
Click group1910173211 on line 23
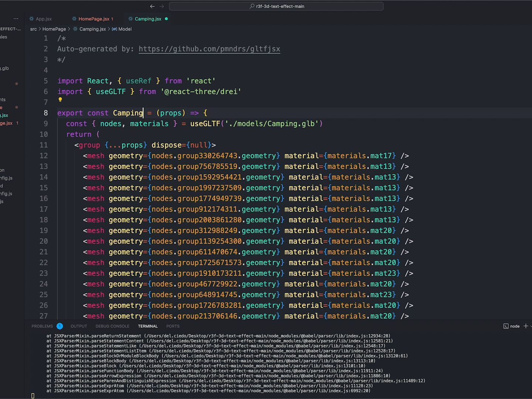[209, 273]
